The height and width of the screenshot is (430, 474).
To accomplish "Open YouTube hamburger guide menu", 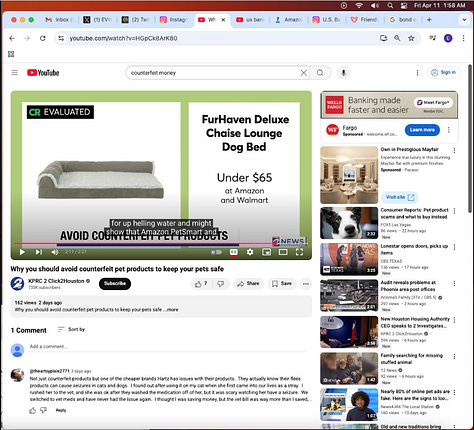I will (14, 72).
